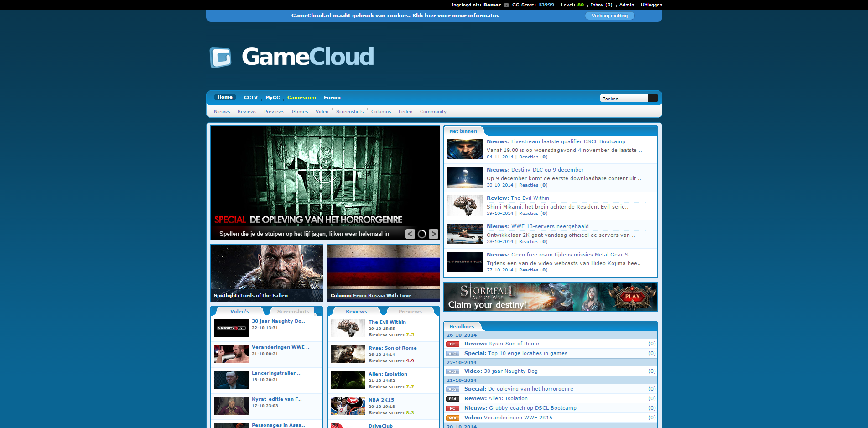The height and width of the screenshot is (428, 868).
Task: Click the PC platform tag for Ryse review
Action: pyautogui.click(x=452, y=344)
